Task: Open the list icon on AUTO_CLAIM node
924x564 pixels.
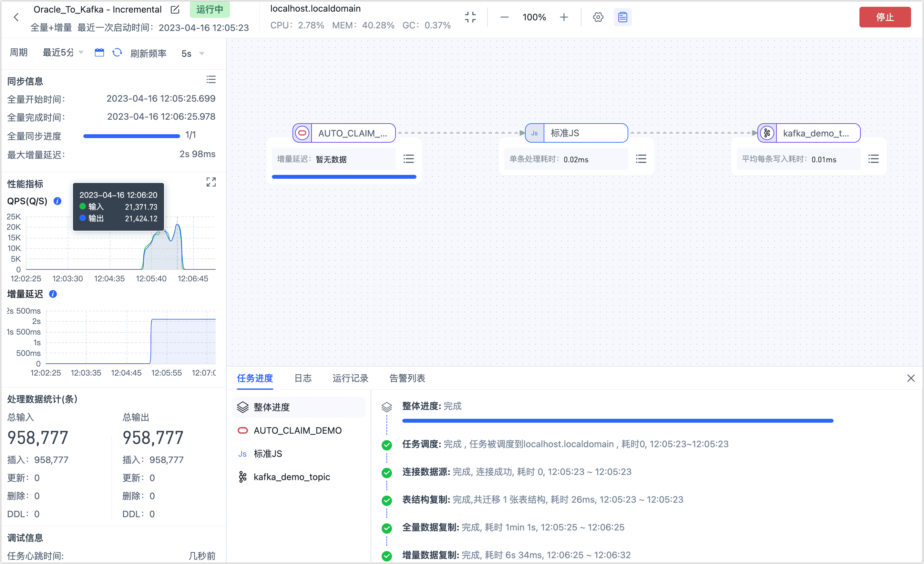Action: click(x=409, y=158)
